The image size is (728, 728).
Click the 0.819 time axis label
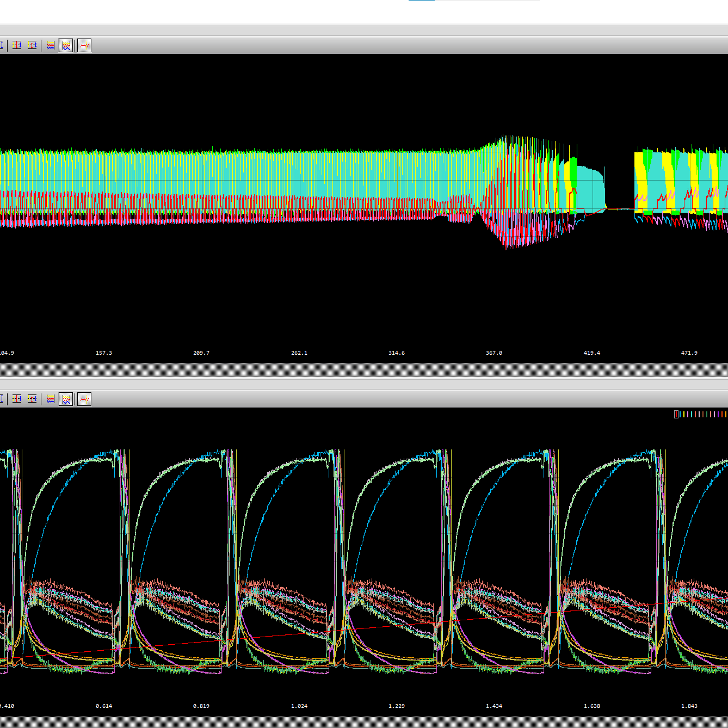pos(201,706)
